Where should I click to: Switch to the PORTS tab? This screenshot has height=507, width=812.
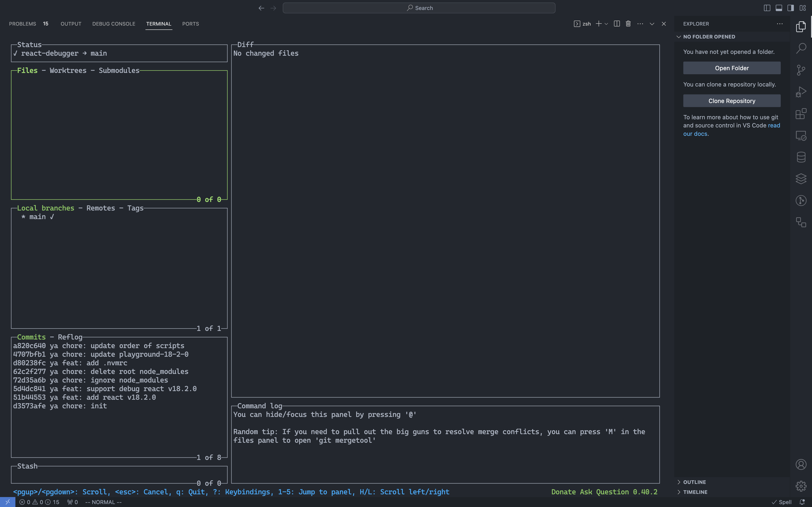tap(191, 24)
